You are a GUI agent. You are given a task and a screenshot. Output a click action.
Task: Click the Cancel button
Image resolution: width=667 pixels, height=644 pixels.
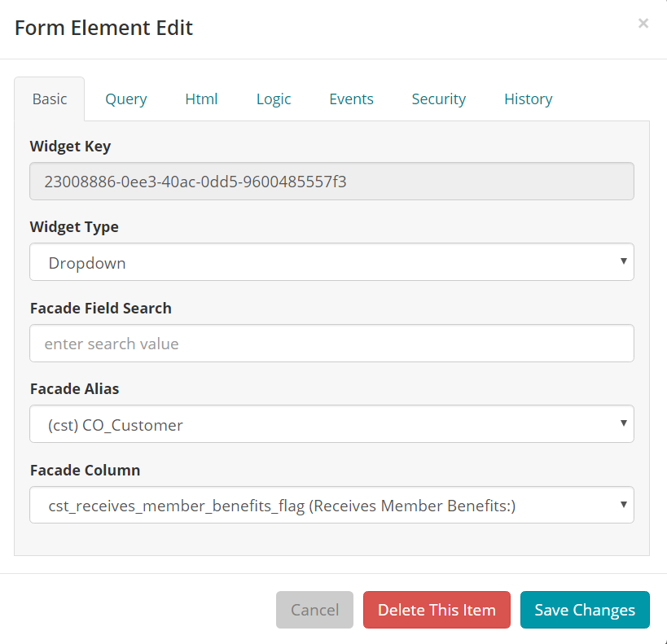[x=314, y=610]
